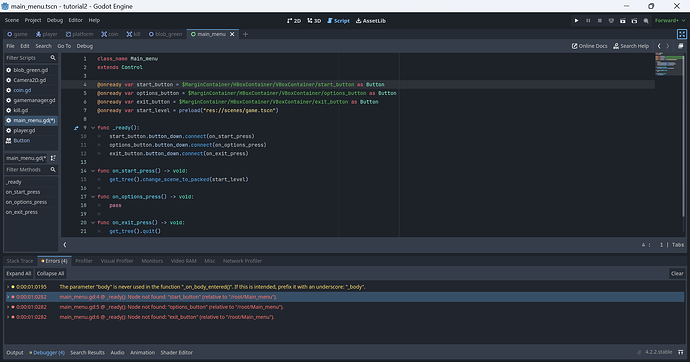
Task: Open the Movie Maker mode icon
Action: [646, 21]
